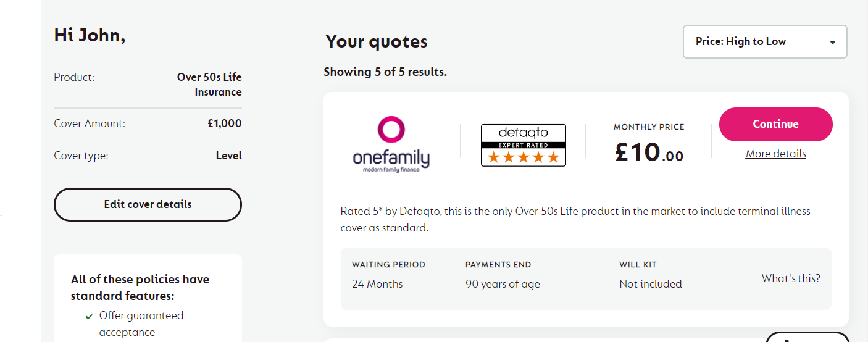Click the Cover Amount £1,000 row
Screen dimensions: 868x342
[148, 123]
